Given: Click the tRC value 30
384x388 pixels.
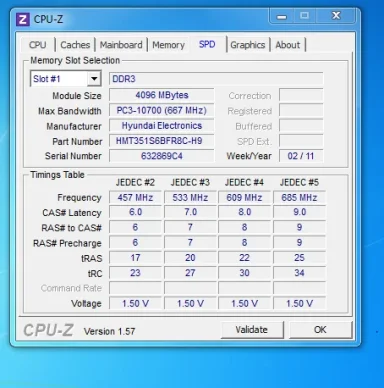Looking at the screenshot, I should 244,273.
